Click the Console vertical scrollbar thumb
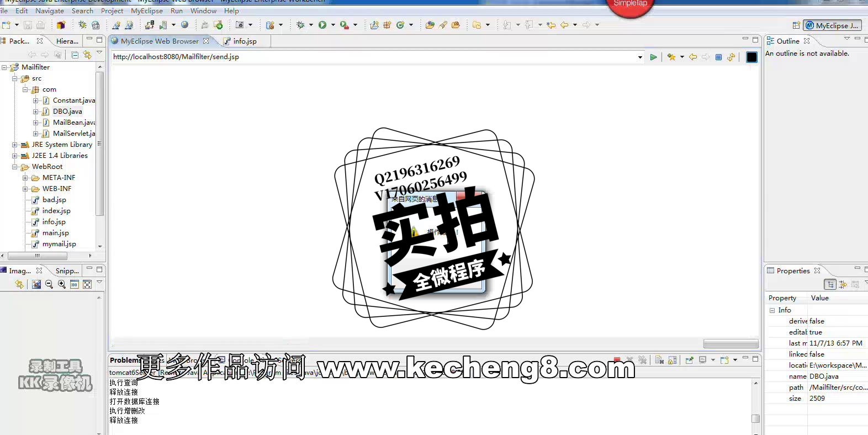868x435 pixels. coord(756,418)
